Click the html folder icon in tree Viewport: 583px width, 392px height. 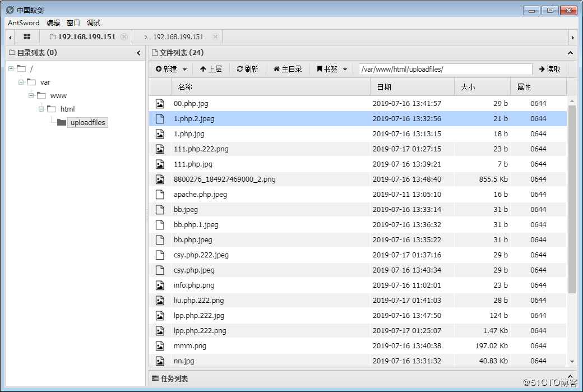click(52, 109)
